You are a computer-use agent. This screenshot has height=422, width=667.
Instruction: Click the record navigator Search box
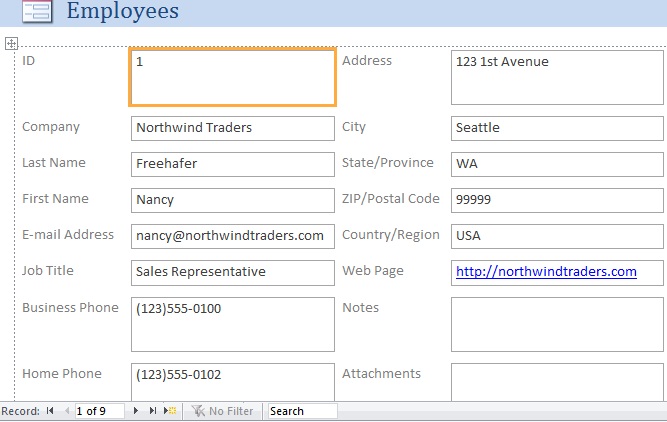302,411
